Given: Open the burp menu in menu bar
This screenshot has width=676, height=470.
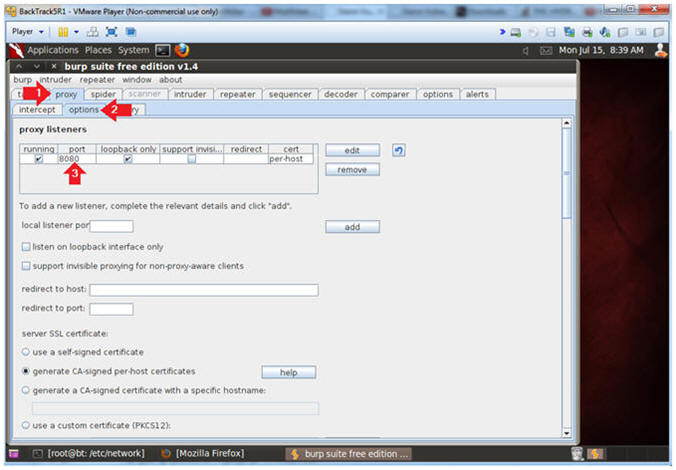Looking at the screenshot, I should point(22,80).
